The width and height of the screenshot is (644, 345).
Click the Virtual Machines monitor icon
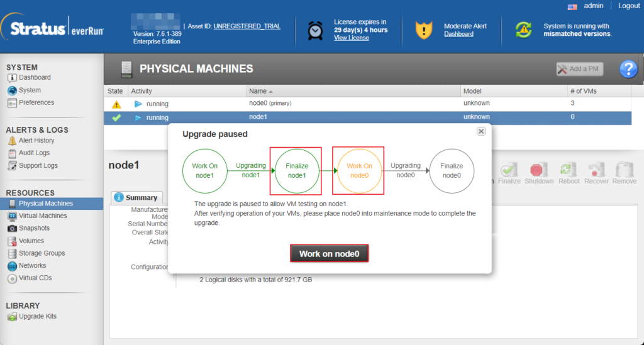[13, 216]
